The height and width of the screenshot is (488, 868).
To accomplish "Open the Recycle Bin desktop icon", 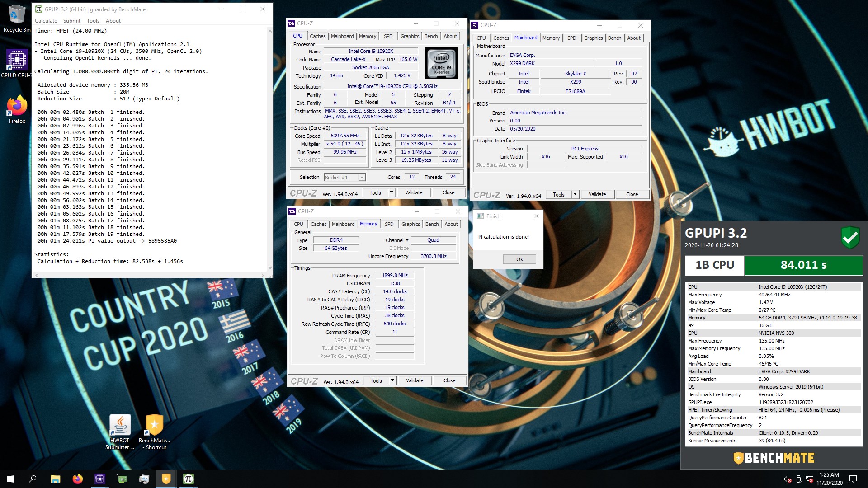I will click(x=17, y=18).
